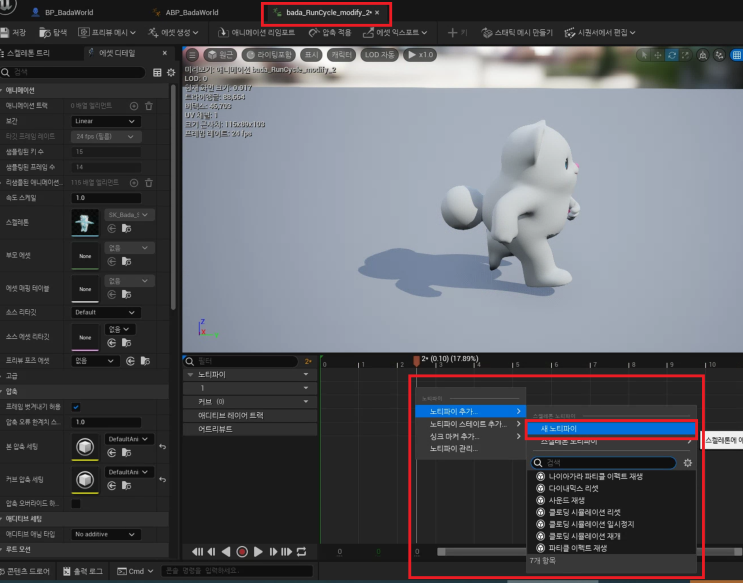Screen dimensions: 743x583
Task: Open the 스켈레톤 트리 tab
Action: coord(26,53)
